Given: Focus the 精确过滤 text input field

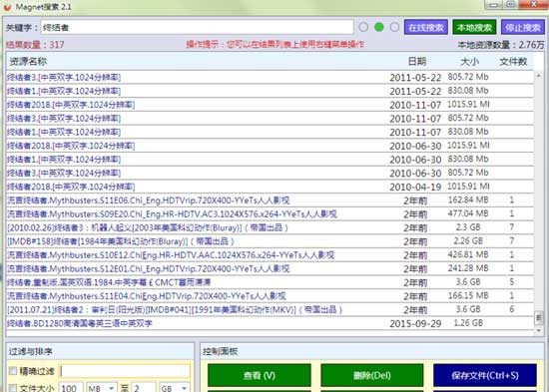Looking at the screenshot, I should pyautogui.click(x=126, y=371).
